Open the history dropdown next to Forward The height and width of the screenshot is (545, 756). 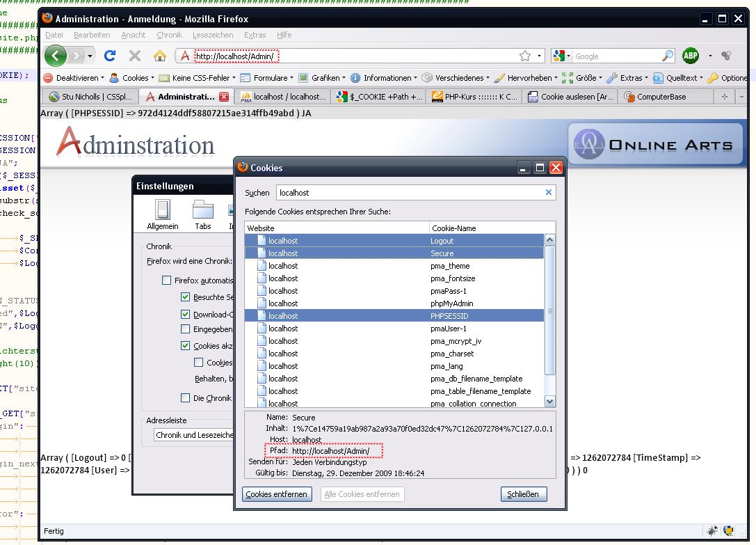[x=90, y=56]
